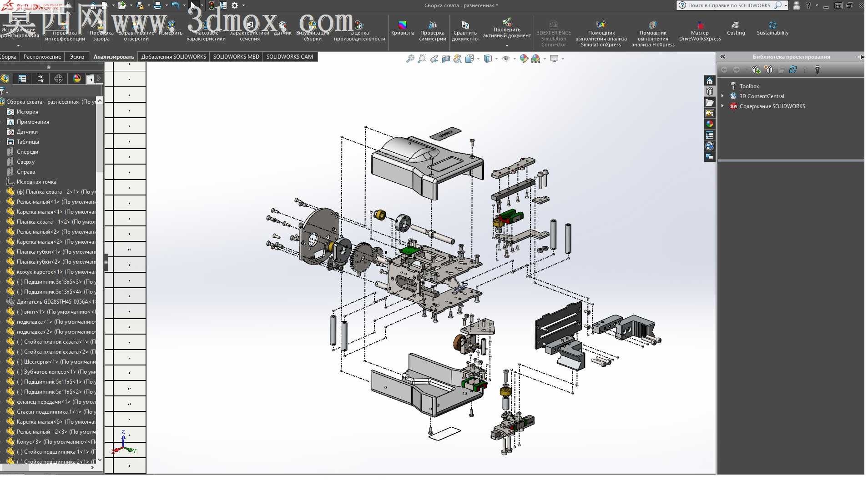Viewport: 868px width, 480px height.
Task: Open the PropertyManager tab icon
Action: click(x=22, y=79)
